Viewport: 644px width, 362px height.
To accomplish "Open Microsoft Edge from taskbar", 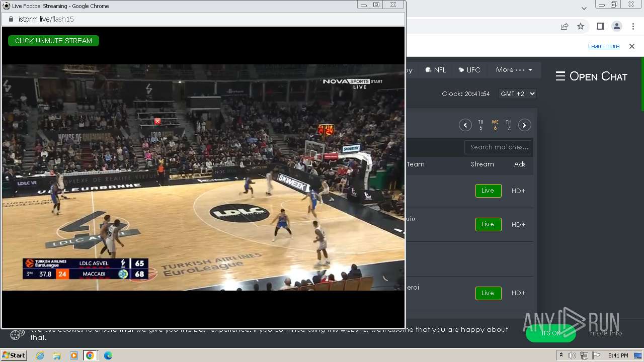I will coord(108,355).
